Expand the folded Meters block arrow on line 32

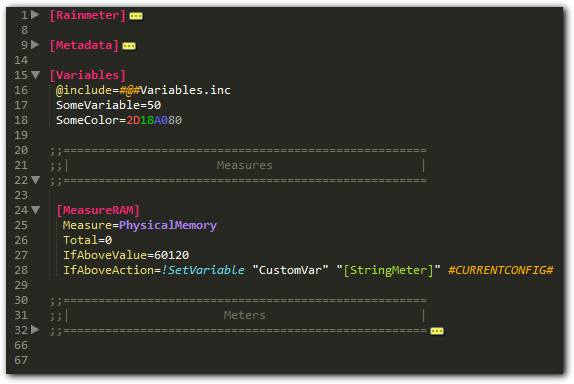click(x=35, y=330)
